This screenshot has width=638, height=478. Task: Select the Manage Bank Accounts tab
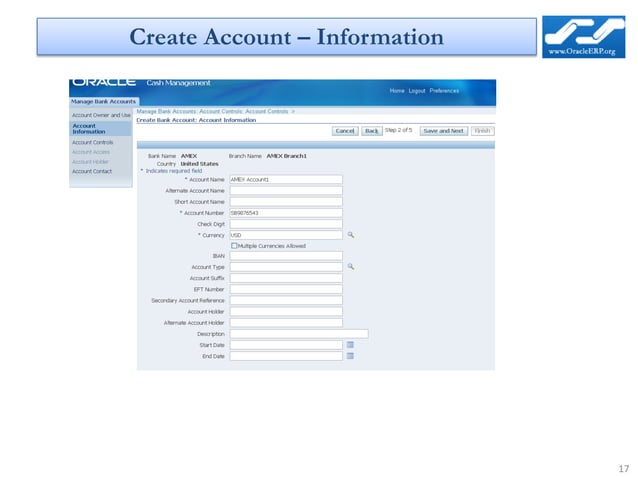103,101
